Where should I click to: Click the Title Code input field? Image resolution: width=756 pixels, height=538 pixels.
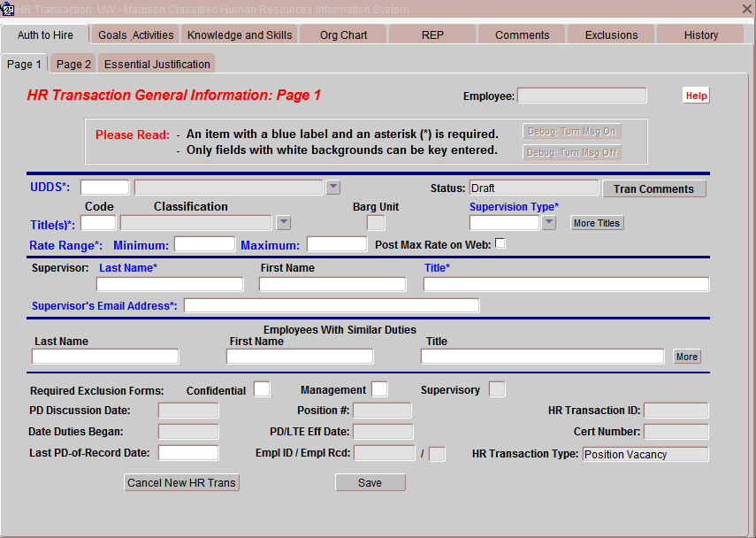(98, 223)
